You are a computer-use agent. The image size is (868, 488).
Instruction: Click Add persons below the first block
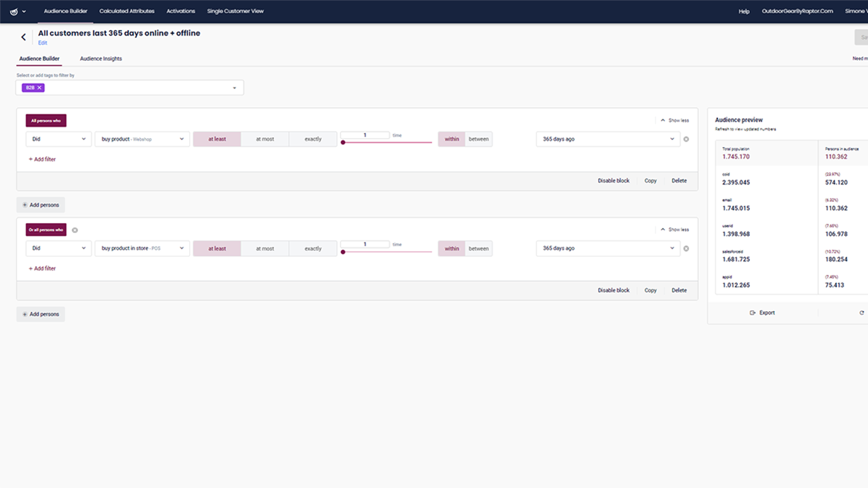(41, 205)
